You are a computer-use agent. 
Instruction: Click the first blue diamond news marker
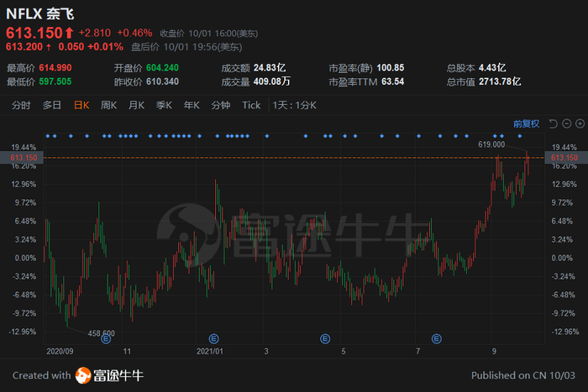(x=48, y=136)
